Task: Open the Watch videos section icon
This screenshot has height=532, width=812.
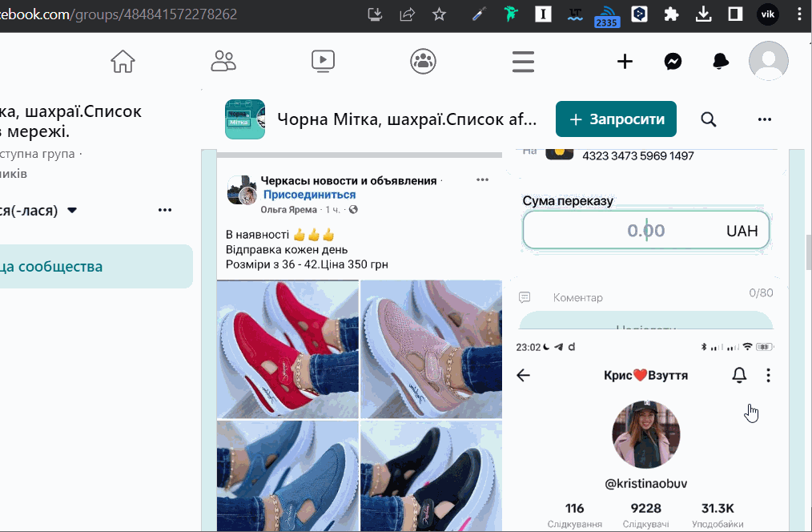Action: pos(323,61)
